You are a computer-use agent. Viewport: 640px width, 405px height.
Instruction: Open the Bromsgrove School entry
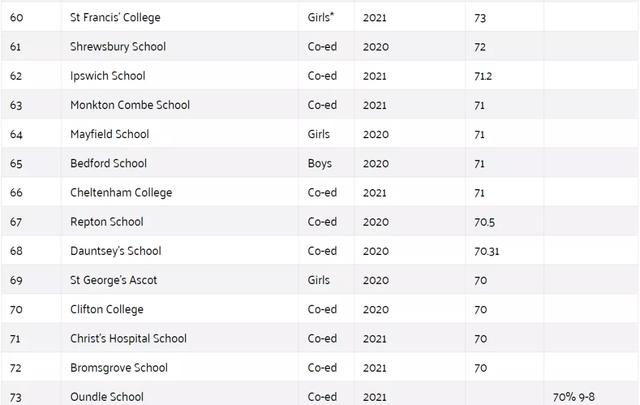coord(119,367)
